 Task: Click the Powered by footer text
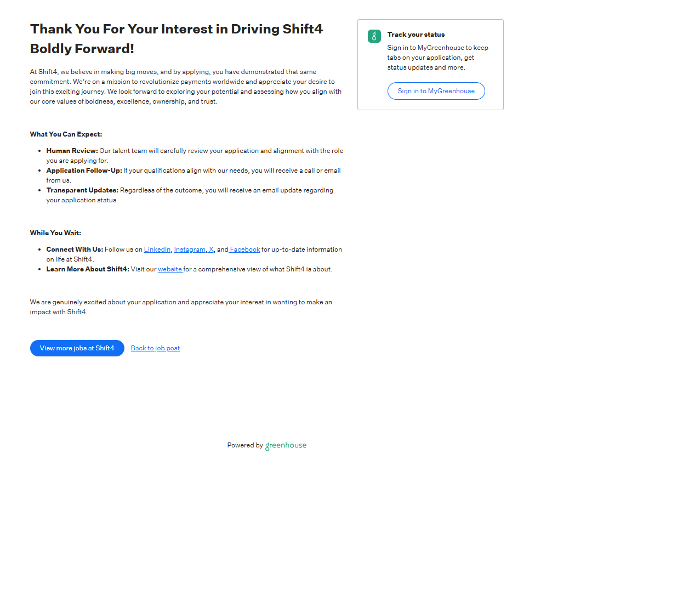pos(245,445)
